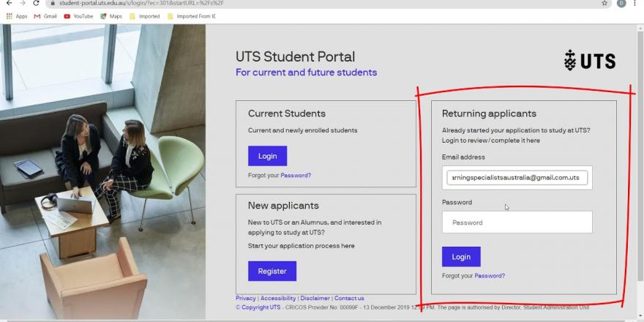Image resolution: width=644 pixels, height=322 pixels.
Task: Click the Copyright UTS link
Action: click(258, 307)
